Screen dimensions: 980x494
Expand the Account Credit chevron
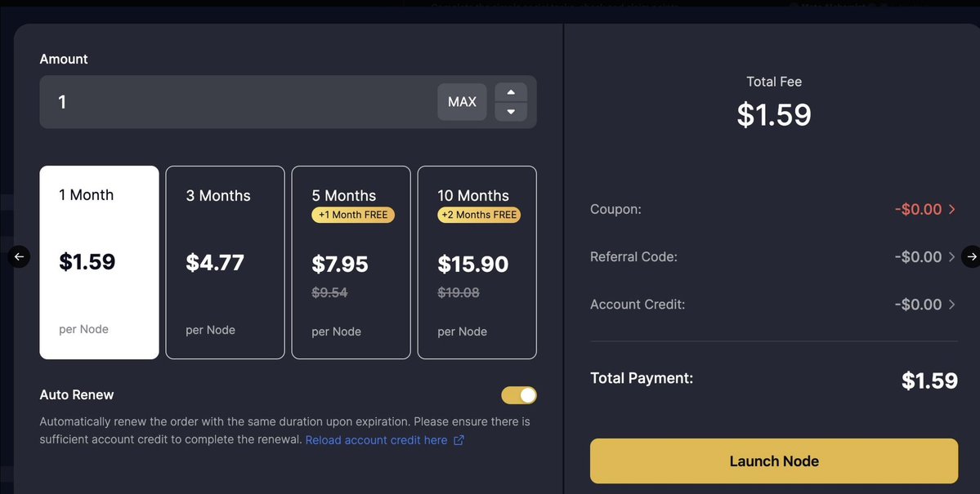click(x=952, y=304)
